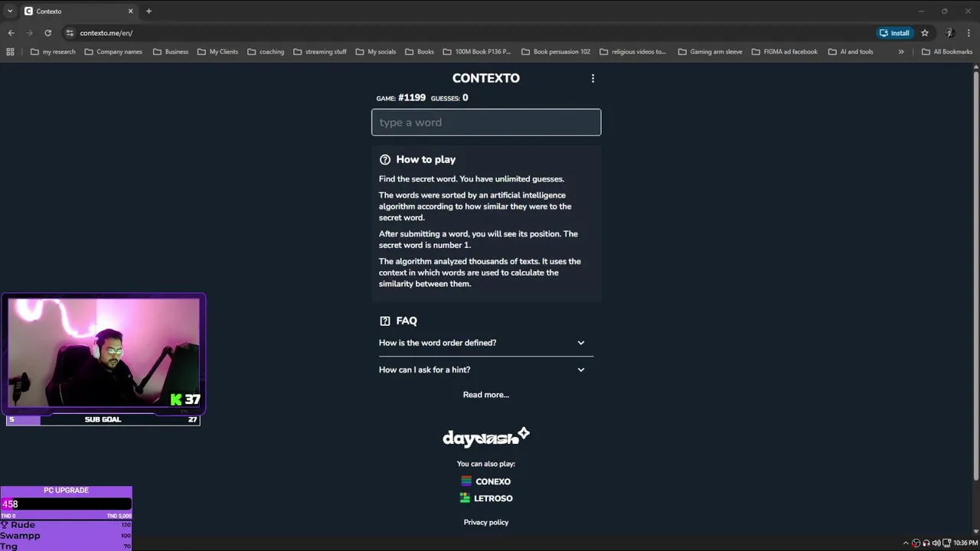The width and height of the screenshot is (980, 551).
Task: Open the network icon in system tray
Action: tap(946, 543)
